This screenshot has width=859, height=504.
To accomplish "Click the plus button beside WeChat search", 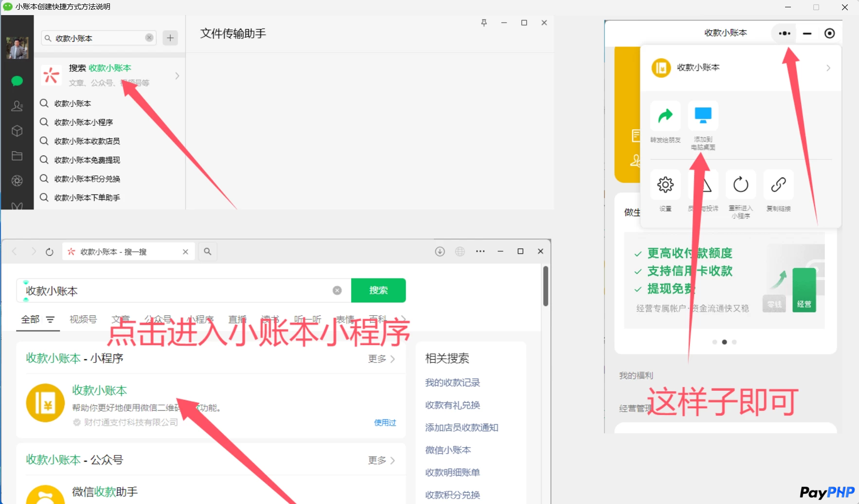I will point(170,38).
